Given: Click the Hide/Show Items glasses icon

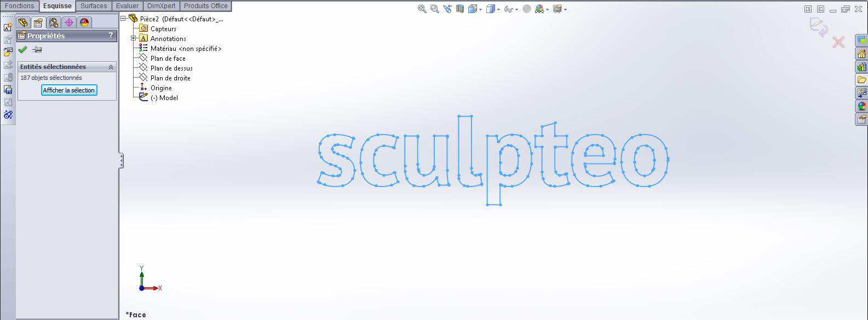Looking at the screenshot, I should click(x=508, y=9).
